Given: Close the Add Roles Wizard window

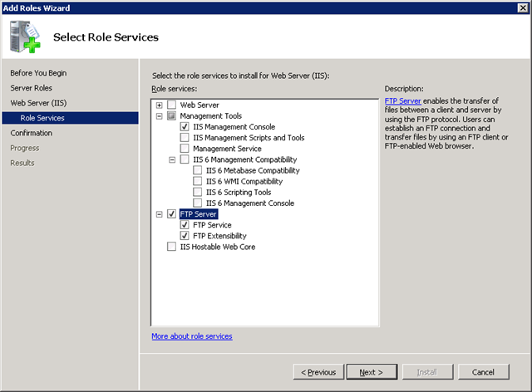Looking at the screenshot, I should (x=523, y=7).
